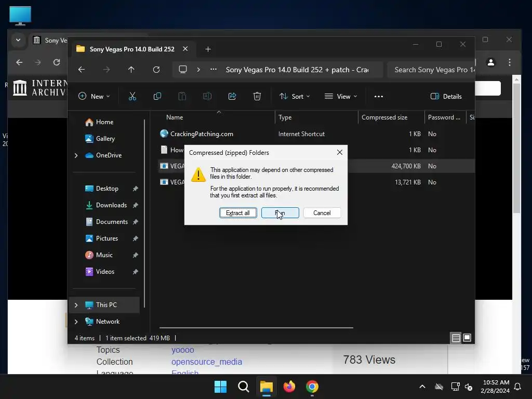Viewport: 532px width, 399px height.
Task: Expand breadcrumb chevron after This PC icon
Action: [x=198, y=70]
